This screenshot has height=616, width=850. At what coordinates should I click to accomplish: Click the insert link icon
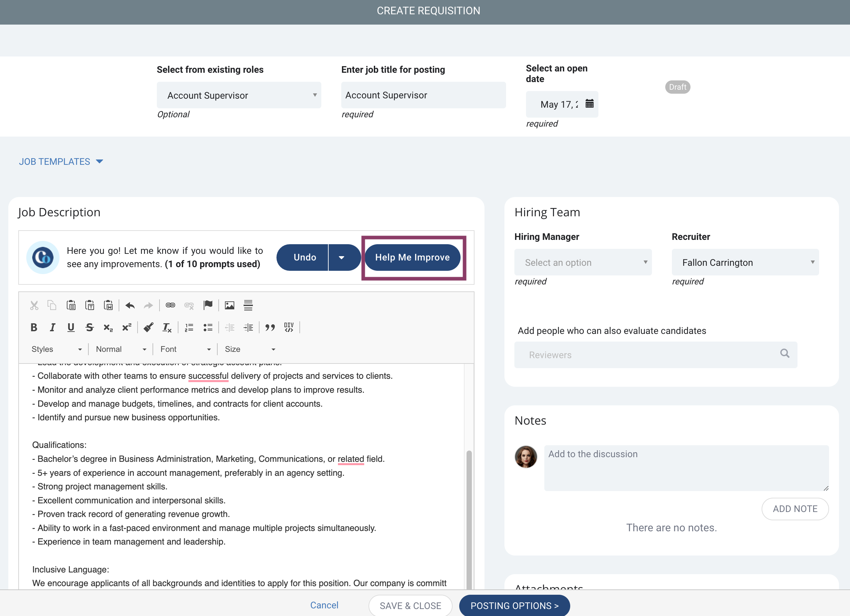170,305
